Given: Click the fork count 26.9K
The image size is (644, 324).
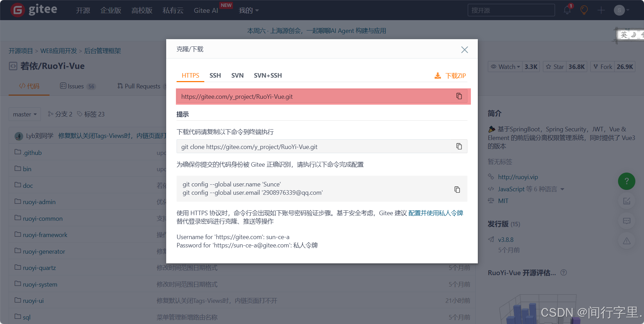Looking at the screenshot, I should pos(625,67).
